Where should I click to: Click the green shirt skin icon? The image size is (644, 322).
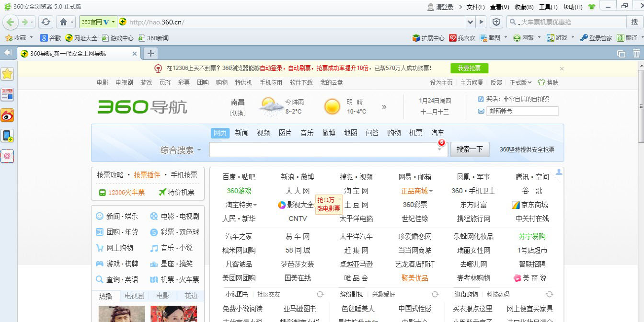click(x=592, y=7)
